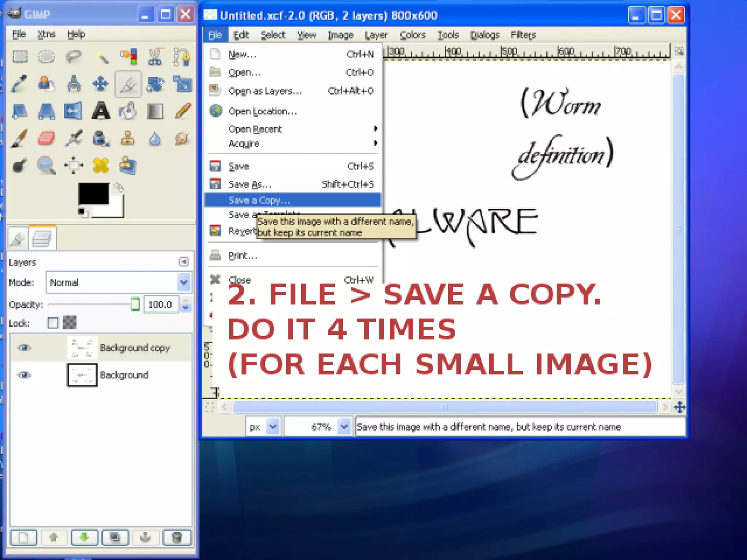747x560 pixels.
Task: Open the layer Mode dropdown
Action: coord(183,282)
